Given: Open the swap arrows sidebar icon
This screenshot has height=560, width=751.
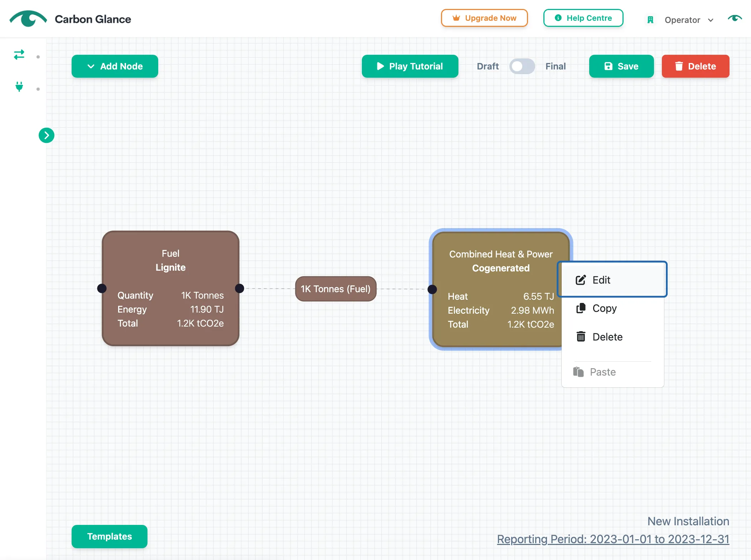Looking at the screenshot, I should pyautogui.click(x=19, y=54).
